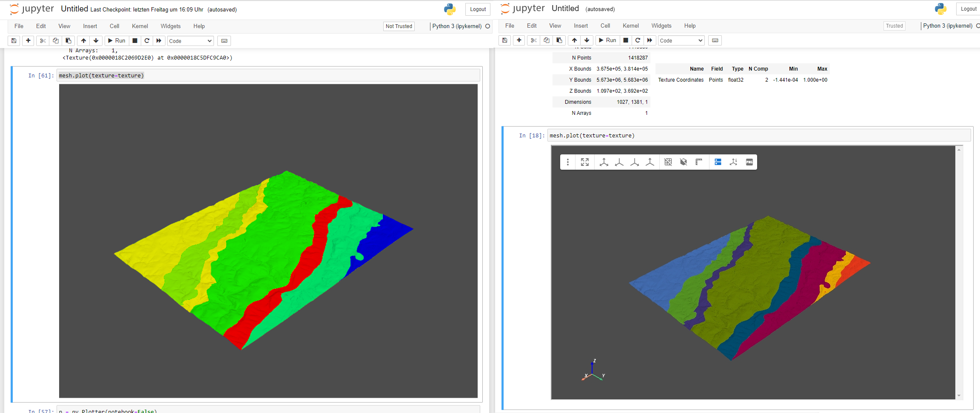
Task: Toggle edge visibility in the 3D plot toolbar
Action: coord(668,162)
